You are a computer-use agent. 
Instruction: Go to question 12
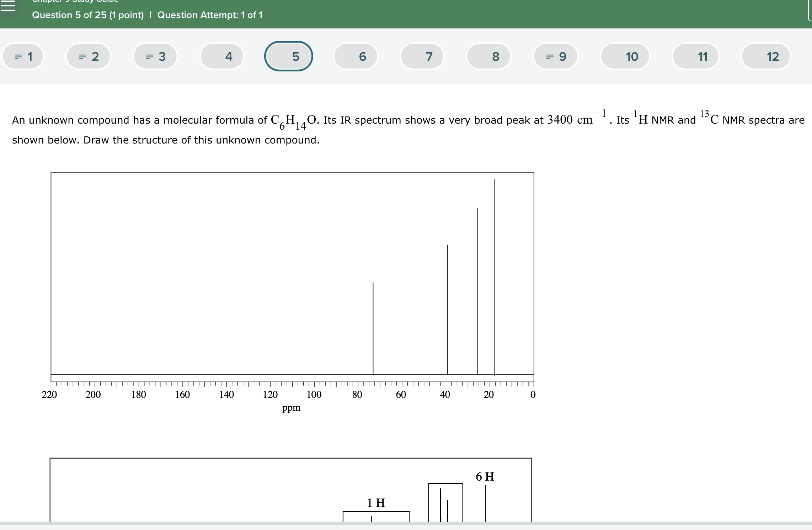(766, 56)
